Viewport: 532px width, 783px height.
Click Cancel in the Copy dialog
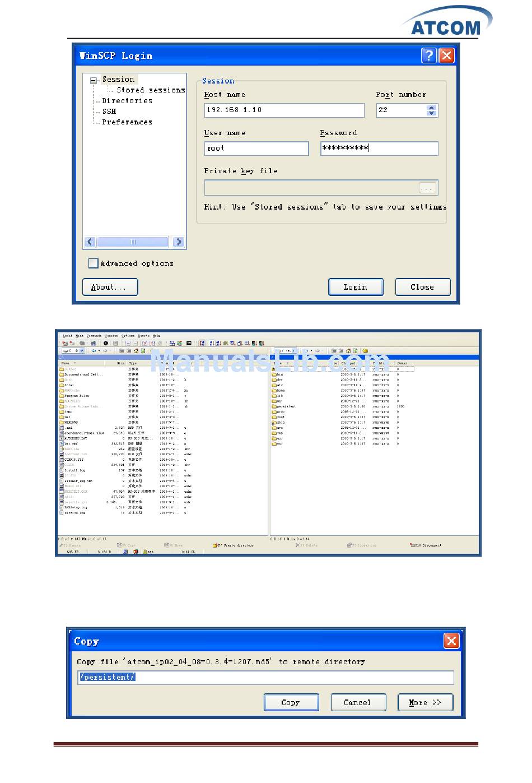(358, 702)
